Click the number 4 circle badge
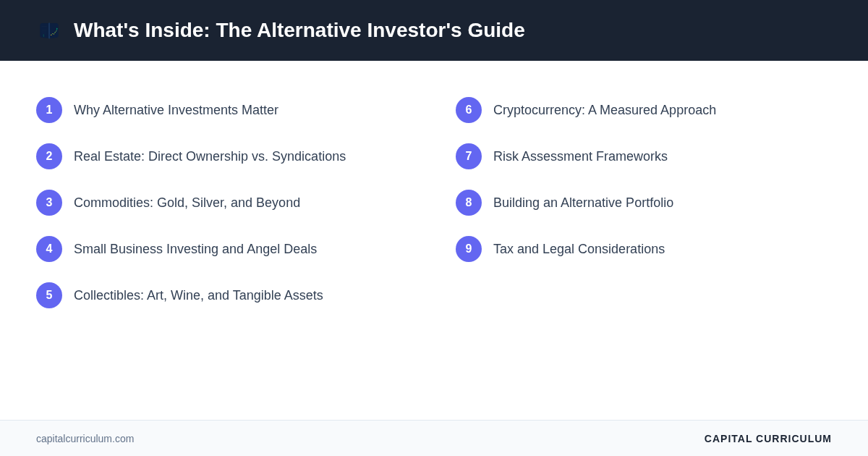 pos(49,249)
